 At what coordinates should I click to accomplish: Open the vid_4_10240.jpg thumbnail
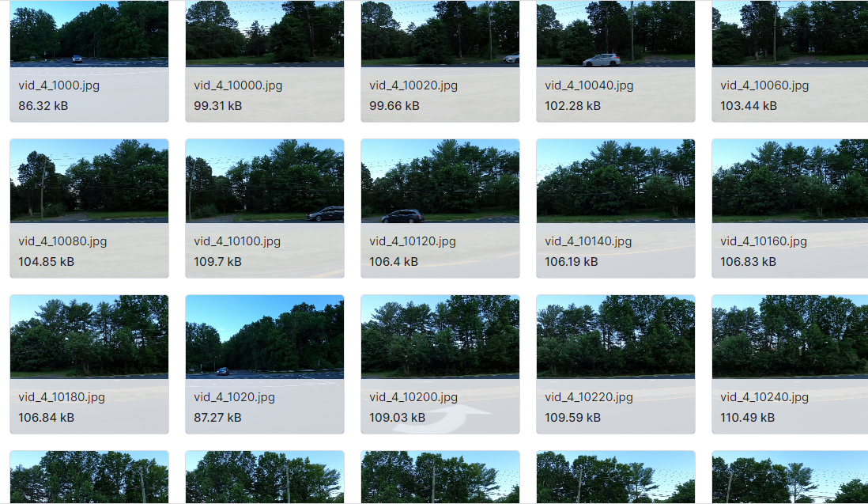click(x=790, y=337)
